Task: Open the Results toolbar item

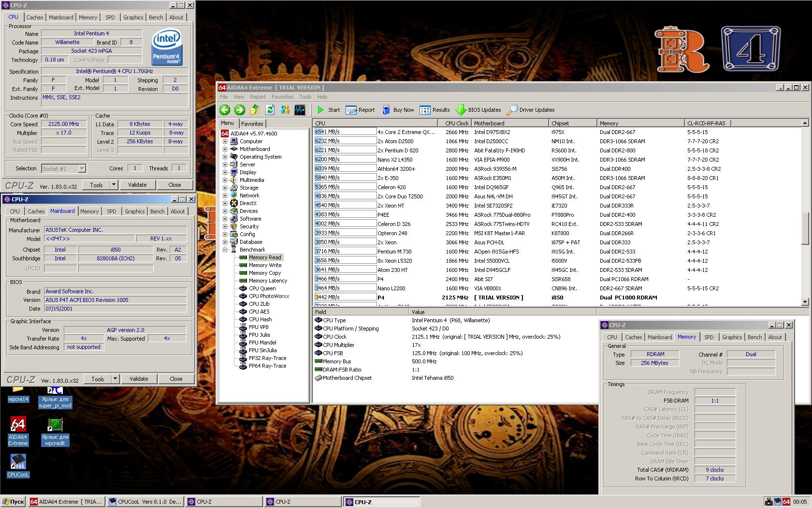Action: (435, 110)
